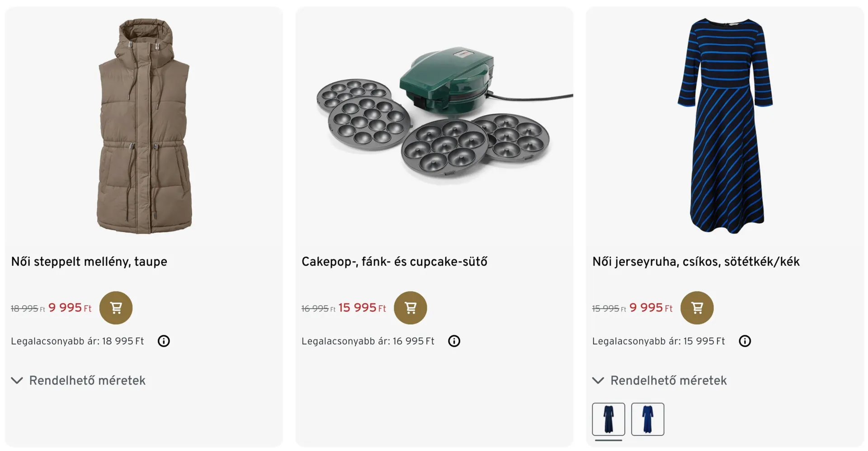The image size is (868, 451).
Task: Open the Cakepop-, fánk- és cupcake-sütő title
Action: coord(394,262)
